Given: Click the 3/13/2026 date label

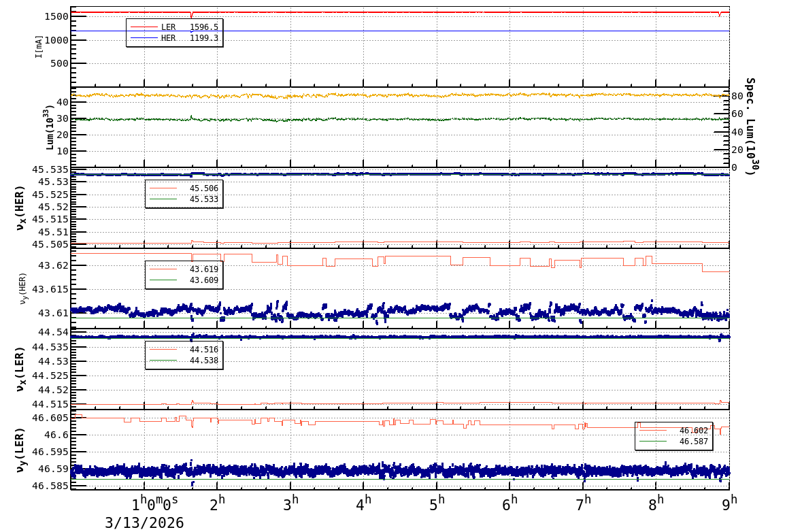Looking at the screenshot, I should click(144, 522).
